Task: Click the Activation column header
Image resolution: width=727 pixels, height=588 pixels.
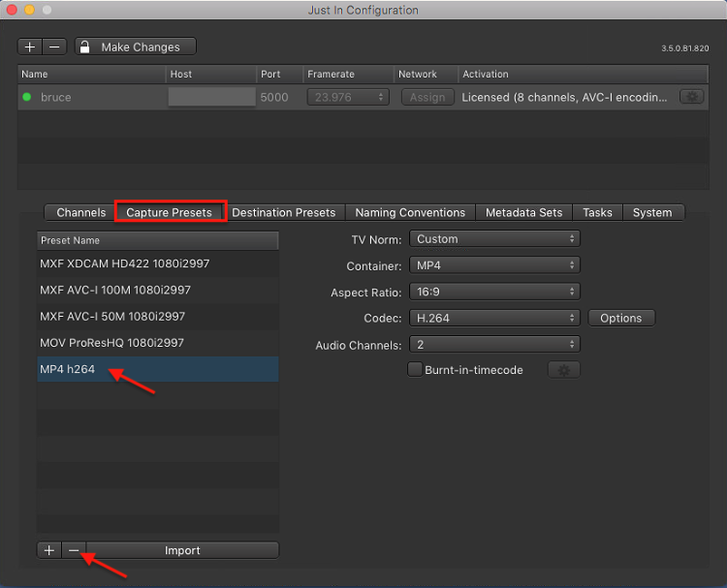Action: click(584, 75)
